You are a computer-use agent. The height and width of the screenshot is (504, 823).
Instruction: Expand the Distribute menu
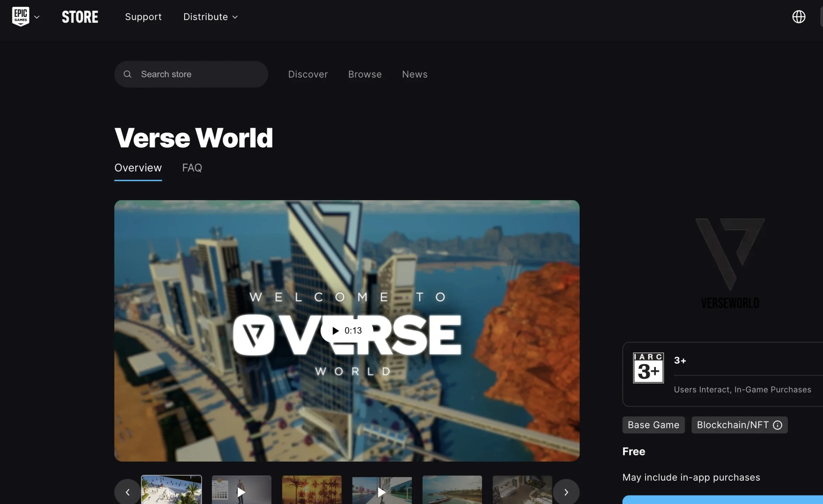[211, 17]
